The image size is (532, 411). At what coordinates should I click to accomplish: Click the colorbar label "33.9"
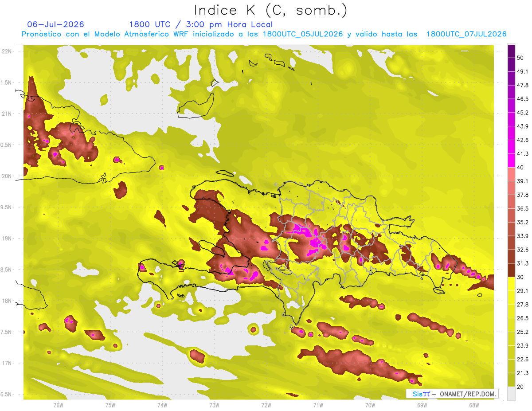(x=523, y=236)
